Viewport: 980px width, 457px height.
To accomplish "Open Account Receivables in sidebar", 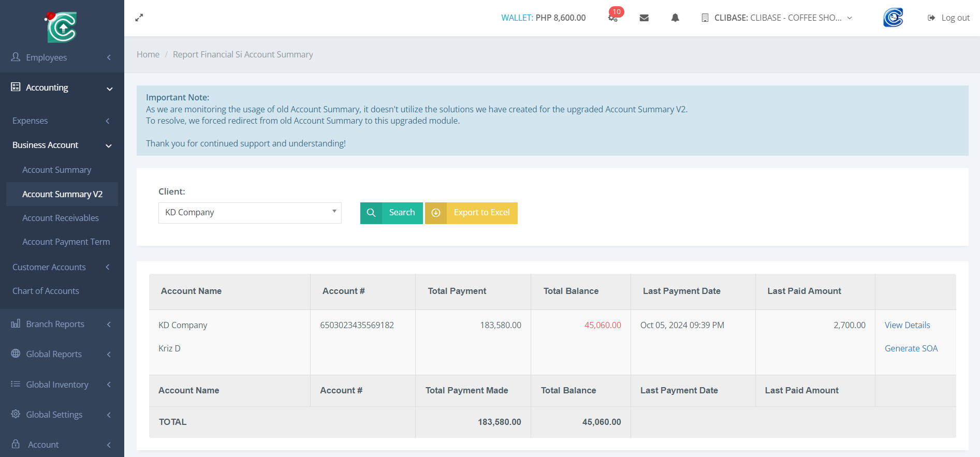I will coord(61,218).
